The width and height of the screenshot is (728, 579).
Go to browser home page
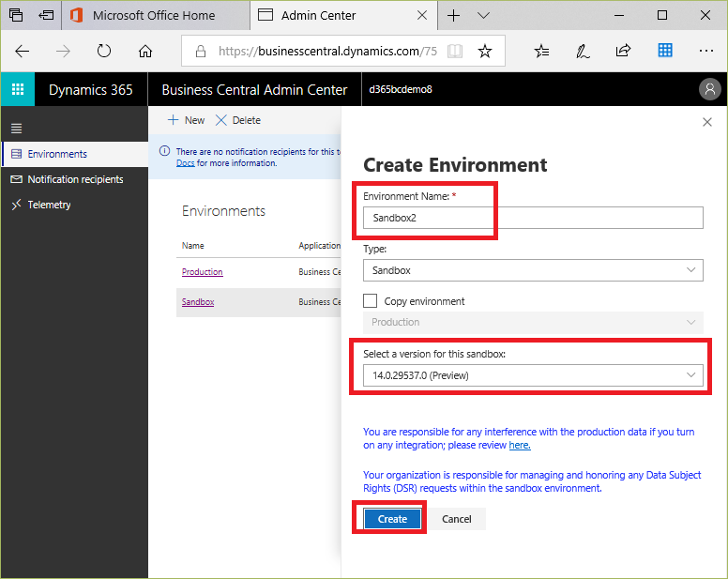coord(145,52)
